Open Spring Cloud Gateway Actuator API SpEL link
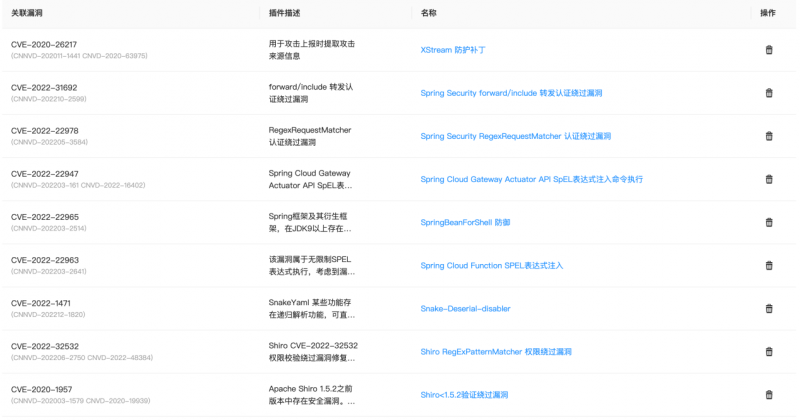The image size is (800, 420). (x=532, y=179)
